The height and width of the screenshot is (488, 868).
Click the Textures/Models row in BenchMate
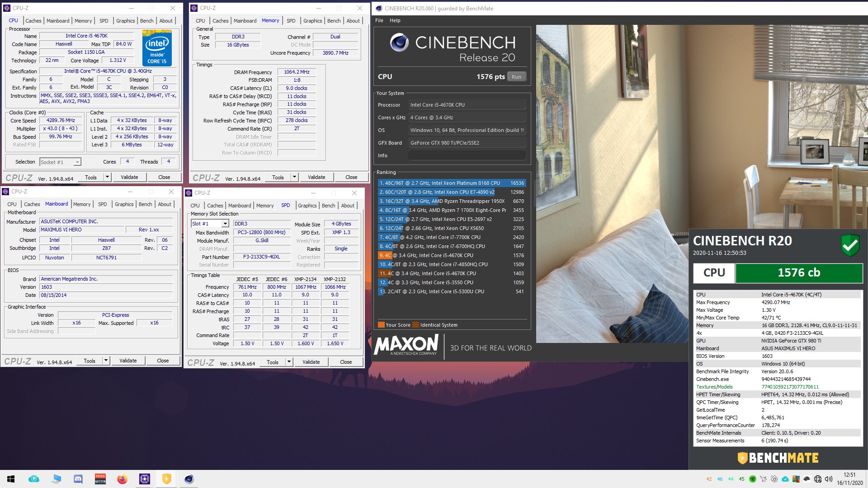point(777,387)
